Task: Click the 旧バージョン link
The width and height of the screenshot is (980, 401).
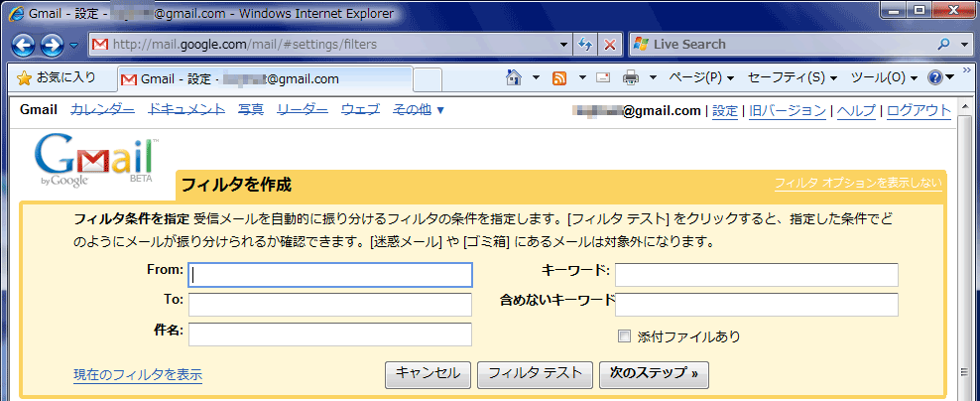Action: [787, 111]
